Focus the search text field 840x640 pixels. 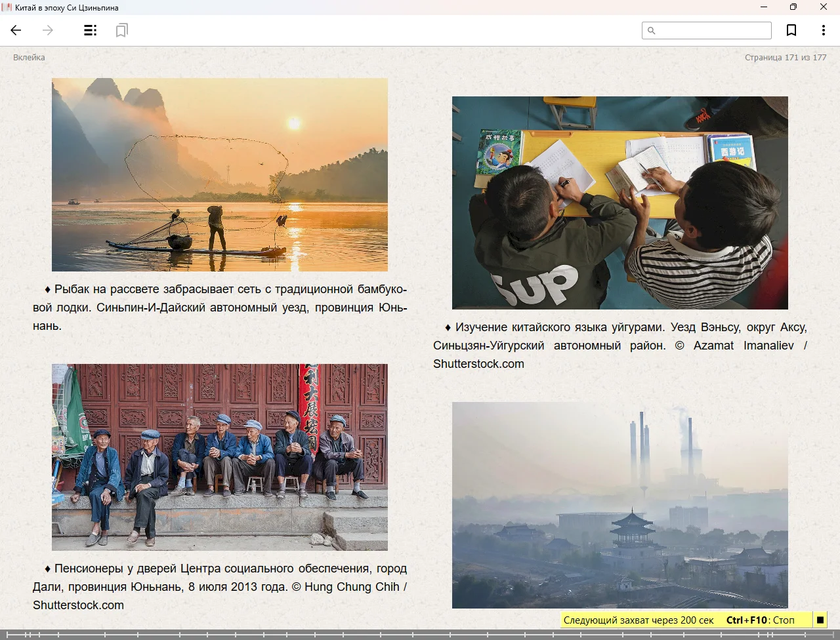713,30
